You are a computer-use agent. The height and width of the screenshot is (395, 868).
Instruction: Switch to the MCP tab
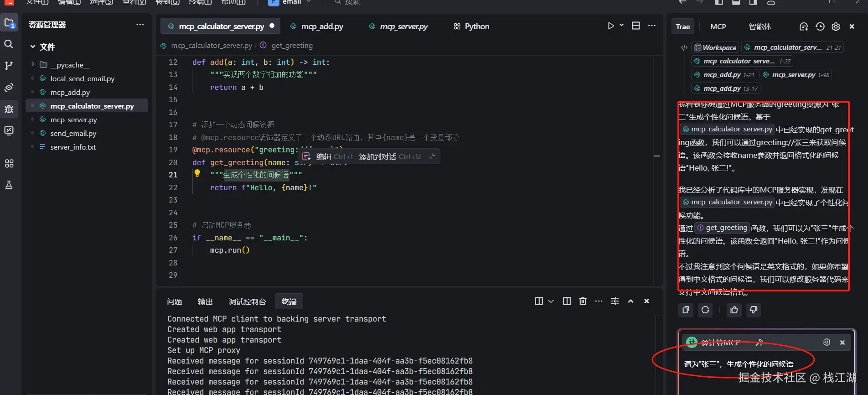(x=718, y=26)
